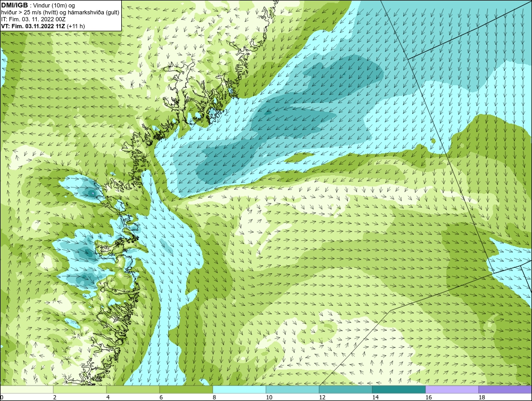
Task: Click the 0–2 m/s palest legend swatch
Action: 27,389
